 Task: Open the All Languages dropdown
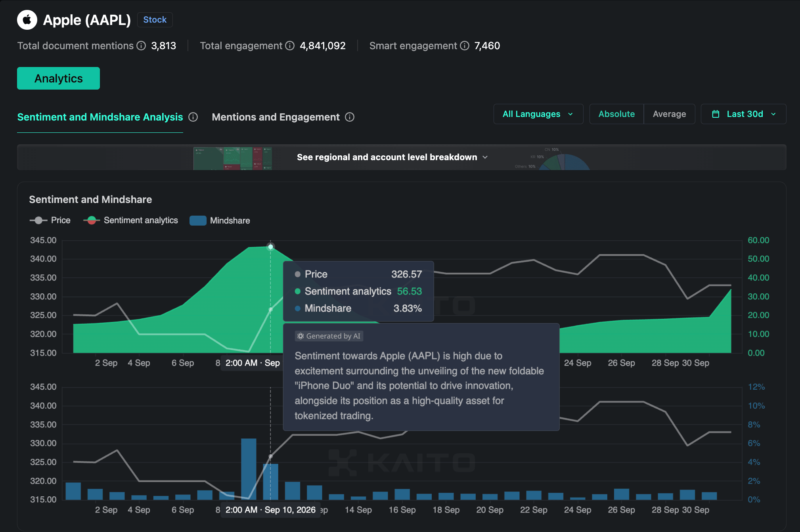pos(538,114)
